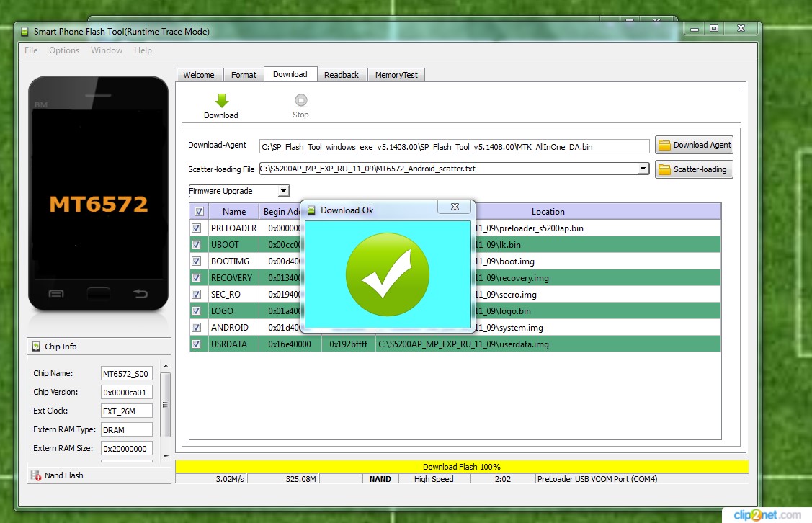Viewport: 812px width, 523px height.
Task: Expand the Scatter-loading File path dropdown
Action: (x=643, y=169)
